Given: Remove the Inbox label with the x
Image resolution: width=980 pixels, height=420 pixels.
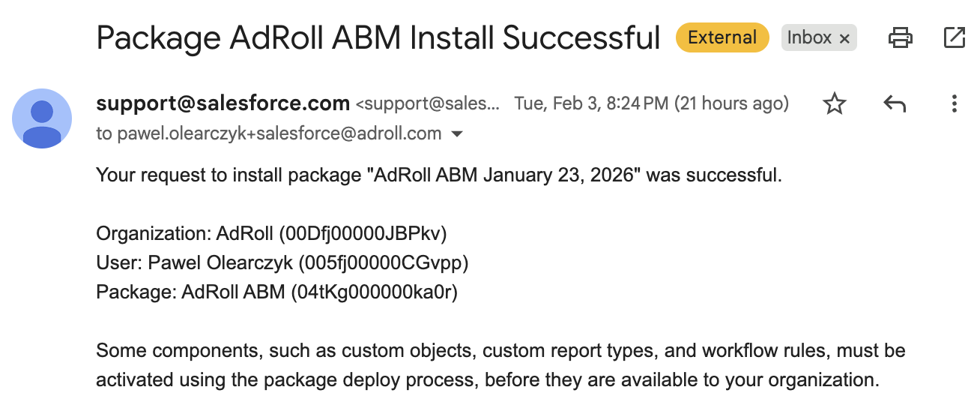Looking at the screenshot, I should tap(844, 39).
